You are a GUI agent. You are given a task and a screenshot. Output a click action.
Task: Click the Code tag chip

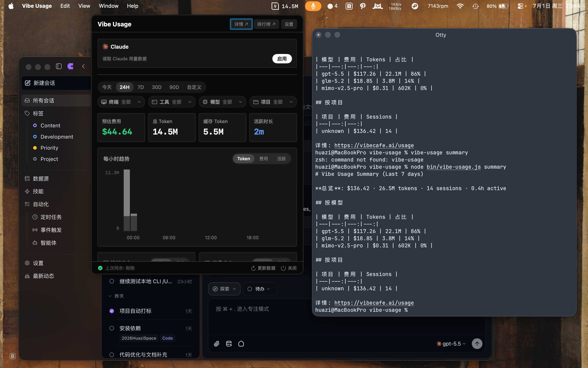[x=167, y=338]
